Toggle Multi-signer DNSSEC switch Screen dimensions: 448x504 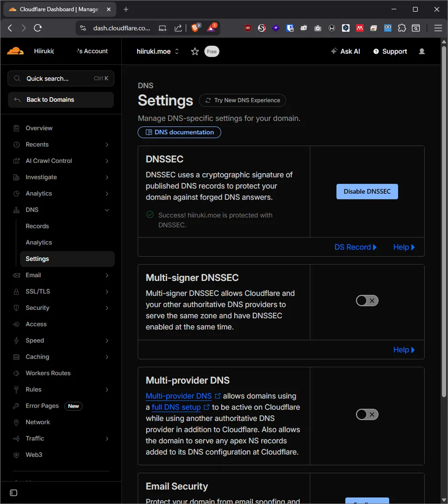367,301
